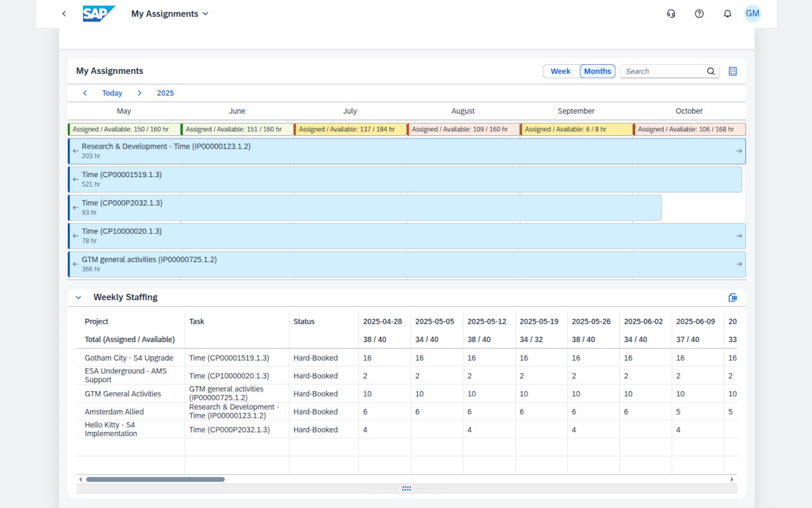Go to the previous time period arrow
812x508 pixels.
coord(85,93)
